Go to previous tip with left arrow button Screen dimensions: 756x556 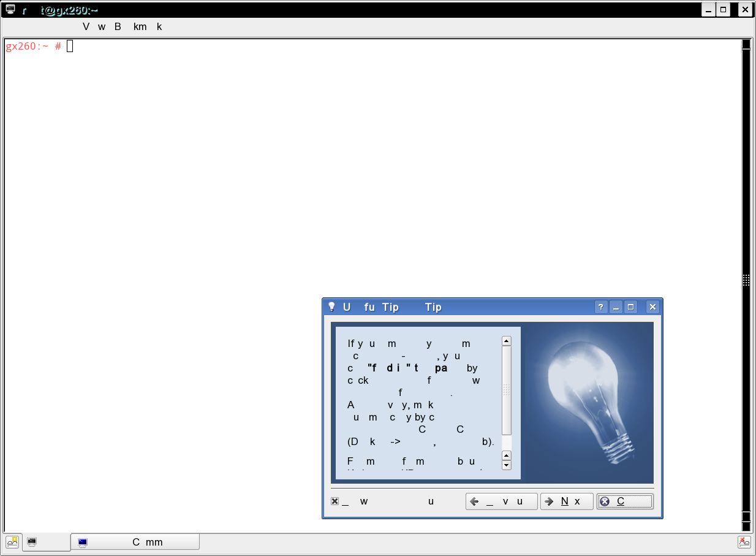(x=501, y=501)
